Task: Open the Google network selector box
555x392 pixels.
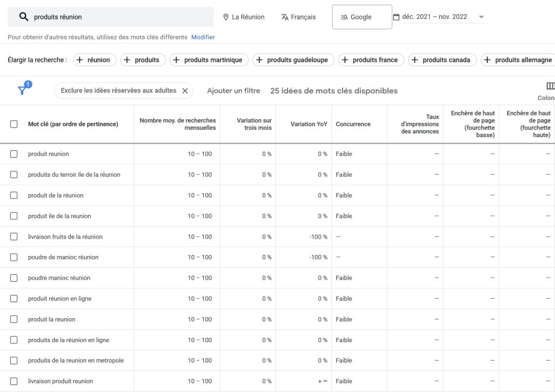Action: 362,17
